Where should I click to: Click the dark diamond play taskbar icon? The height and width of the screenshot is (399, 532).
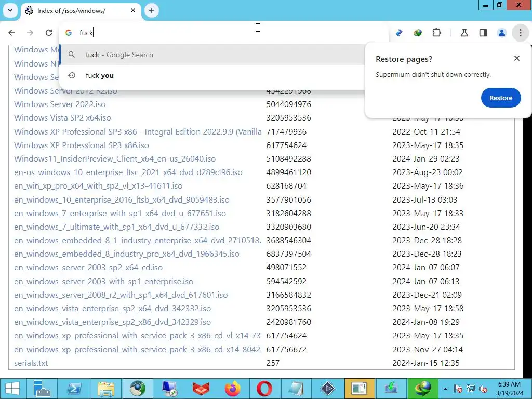pyautogui.click(x=327, y=389)
